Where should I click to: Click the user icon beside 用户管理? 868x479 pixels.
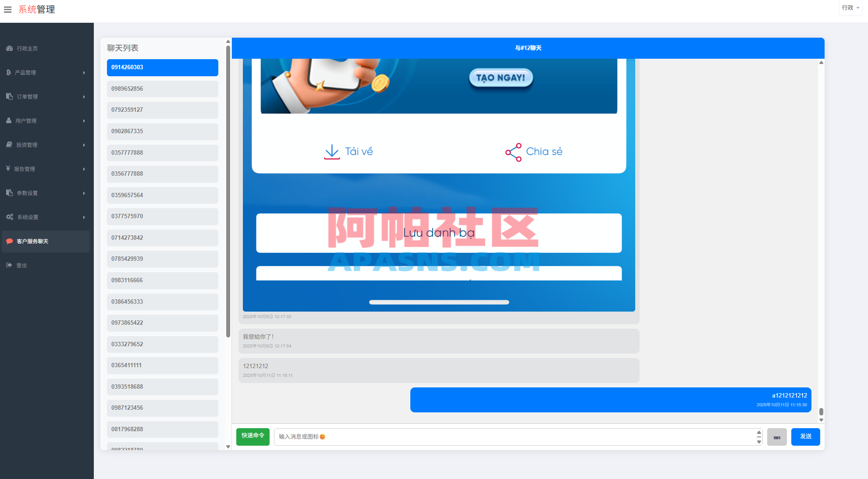click(x=8, y=121)
